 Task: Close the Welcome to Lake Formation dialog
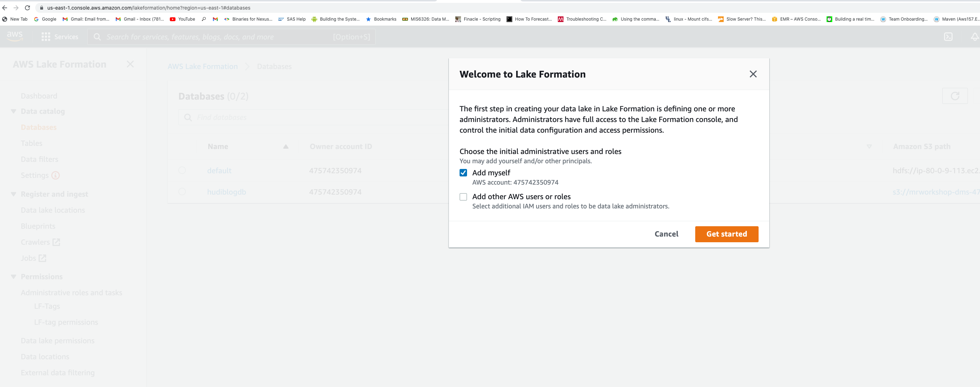[753, 74]
